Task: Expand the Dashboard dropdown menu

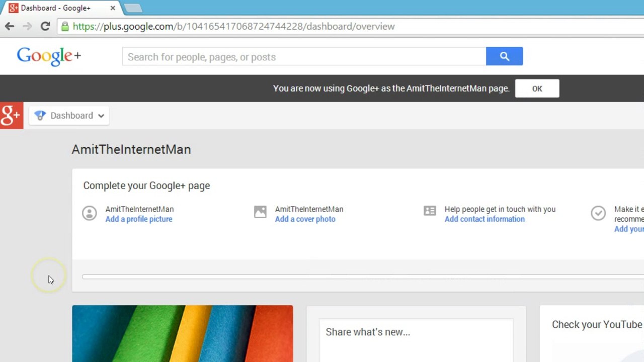Action: [x=69, y=116]
